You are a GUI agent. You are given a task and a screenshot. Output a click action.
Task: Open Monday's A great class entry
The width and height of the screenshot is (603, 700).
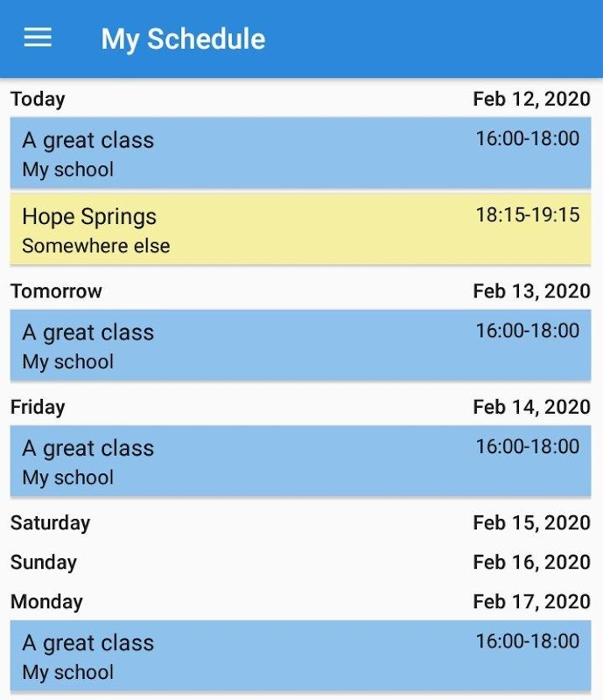pos(300,655)
